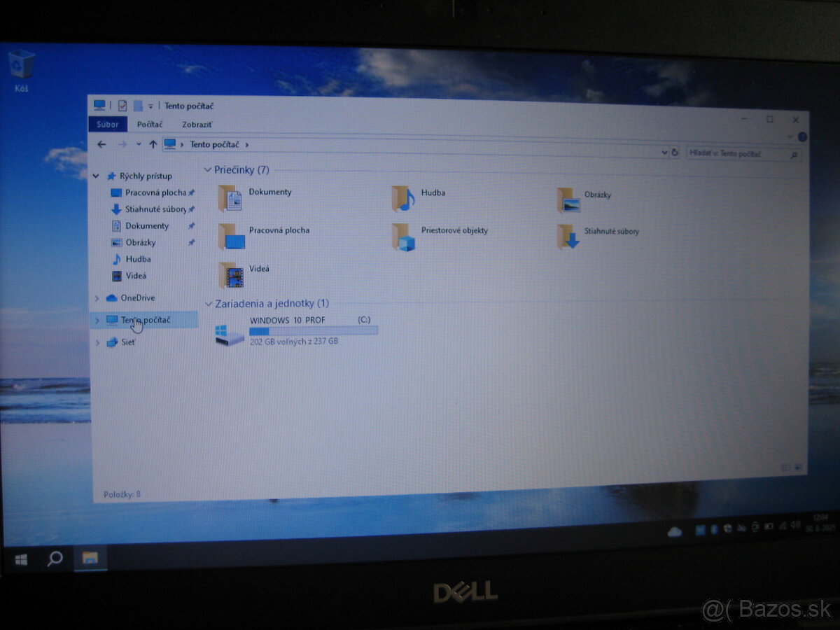Click the C: drive capacity bar
Image resolution: width=840 pixels, height=630 pixels.
[x=313, y=330]
